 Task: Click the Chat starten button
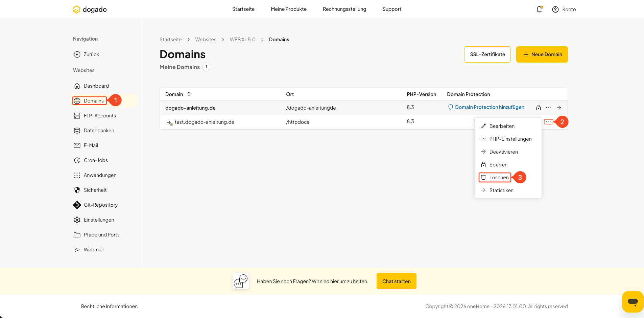point(397,281)
